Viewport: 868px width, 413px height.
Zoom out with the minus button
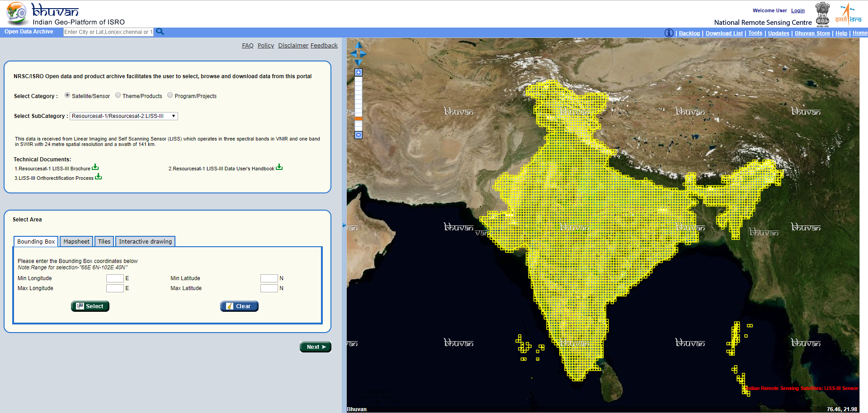point(359,135)
